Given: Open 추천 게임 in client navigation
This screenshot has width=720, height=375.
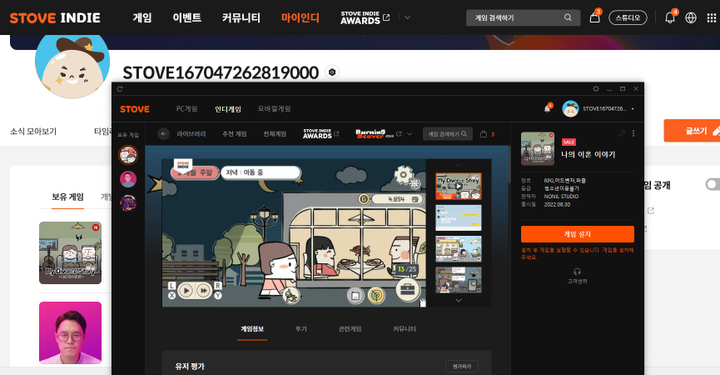Looking at the screenshot, I should [x=234, y=134].
